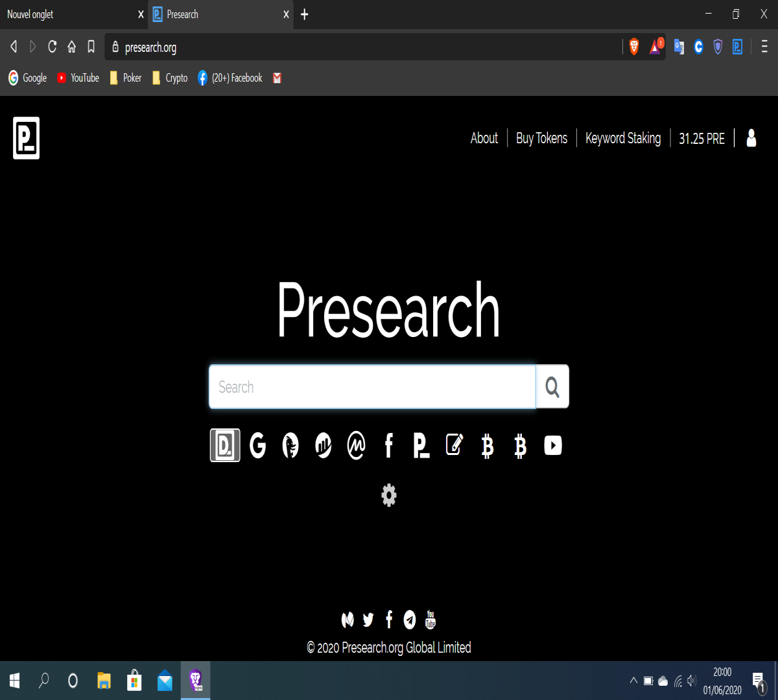The width and height of the screenshot is (778, 700).
Task: Open Brave Rewards BAT triangle icon
Action: (x=656, y=46)
